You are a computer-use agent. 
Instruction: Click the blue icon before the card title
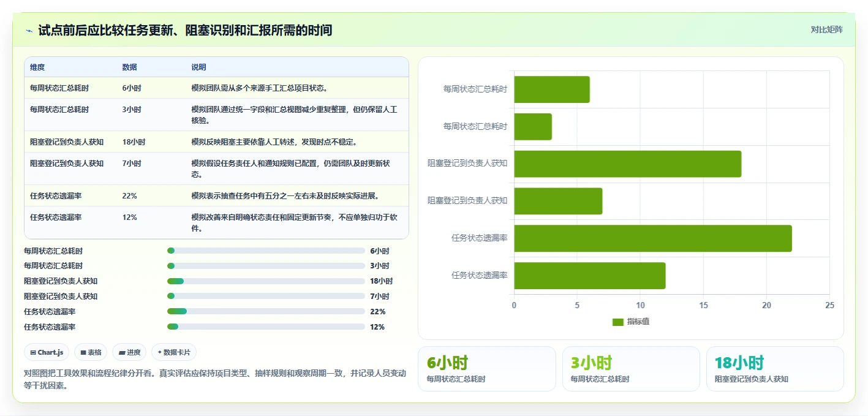click(29, 30)
